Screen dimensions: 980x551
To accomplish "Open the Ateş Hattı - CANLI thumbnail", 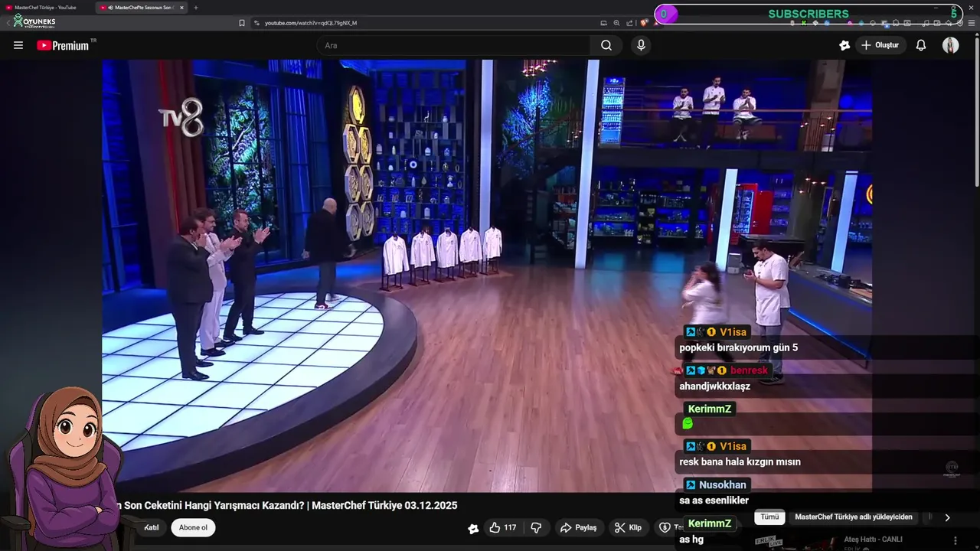I will [x=794, y=542].
